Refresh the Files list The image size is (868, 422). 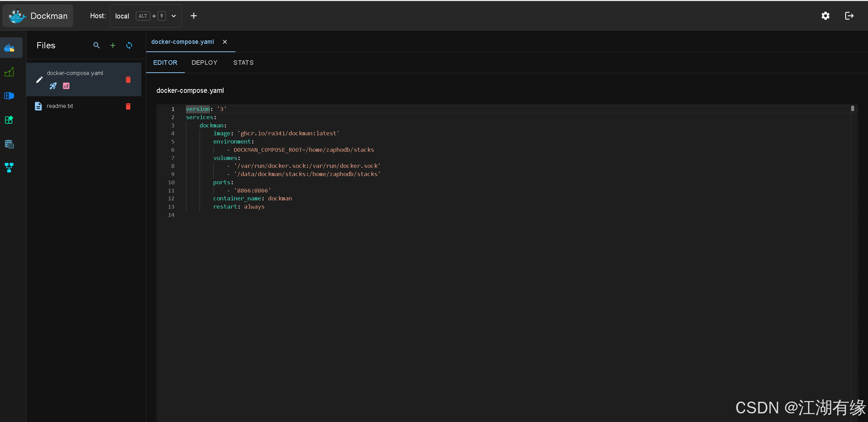[x=129, y=45]
